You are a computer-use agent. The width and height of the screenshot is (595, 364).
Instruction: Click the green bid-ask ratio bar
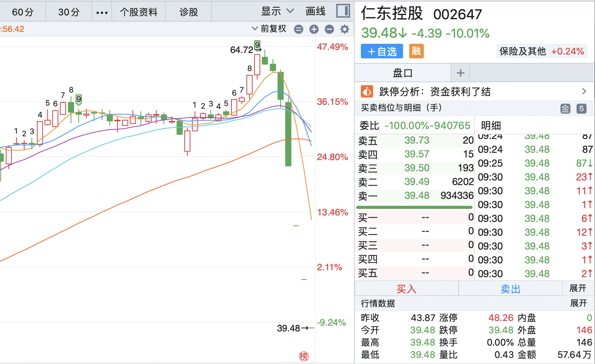(x=415, y=207)
